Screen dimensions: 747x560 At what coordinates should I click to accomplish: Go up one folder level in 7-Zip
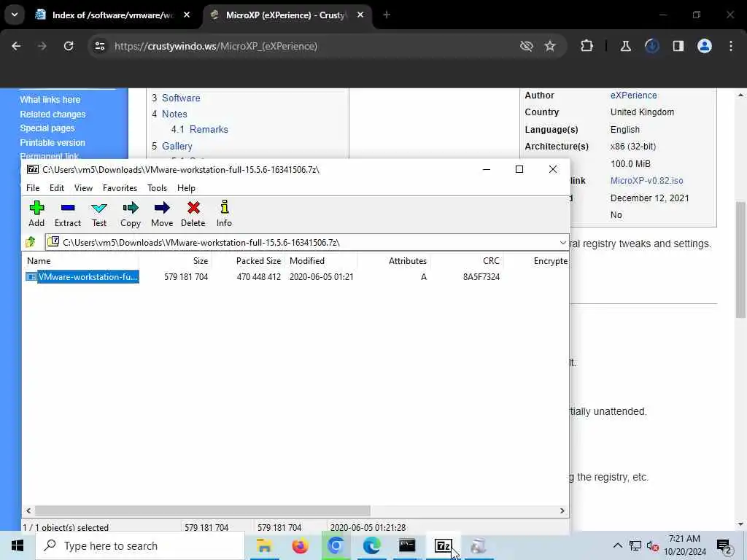(31, 242)
